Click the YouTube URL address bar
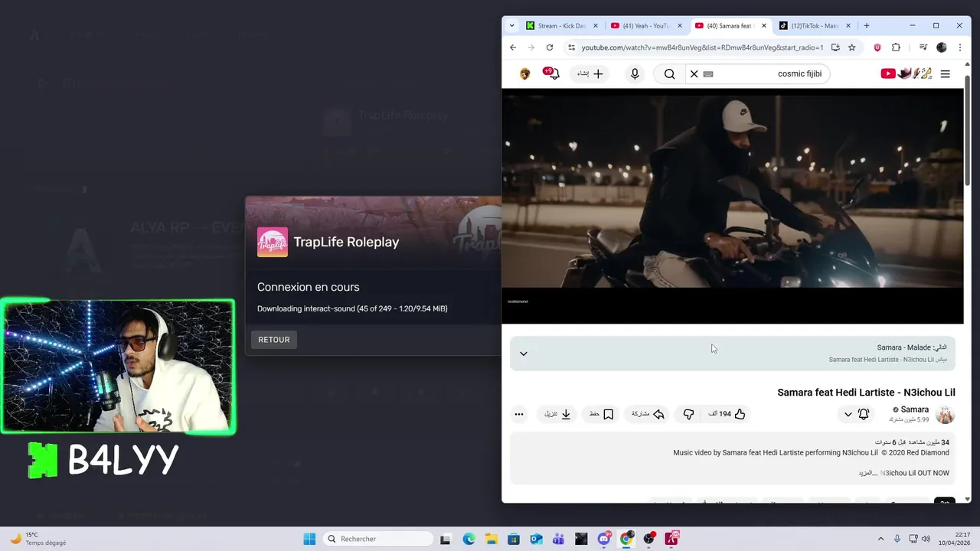Viewport: 980px width, 551px height. click(702, 47)
